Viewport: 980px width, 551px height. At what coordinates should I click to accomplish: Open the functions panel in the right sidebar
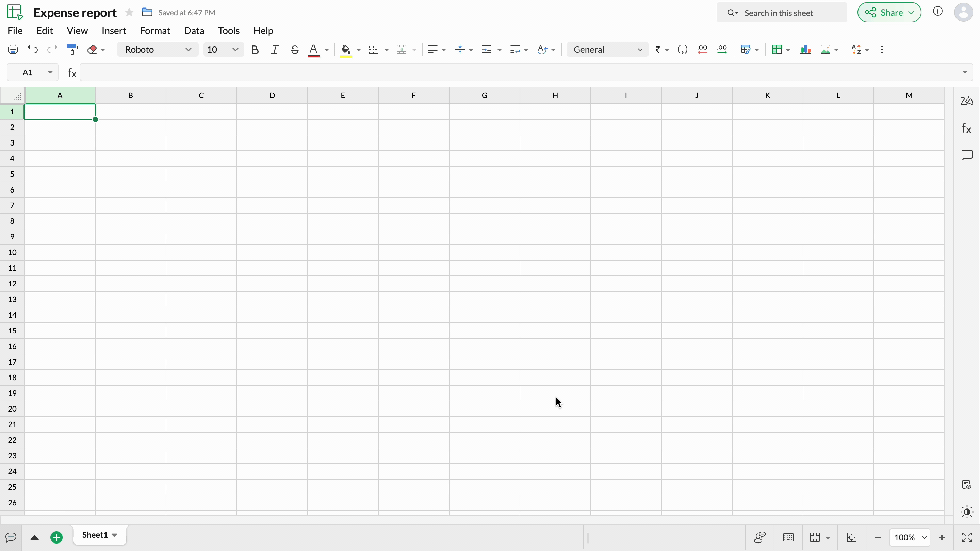[x=967, y=128]
